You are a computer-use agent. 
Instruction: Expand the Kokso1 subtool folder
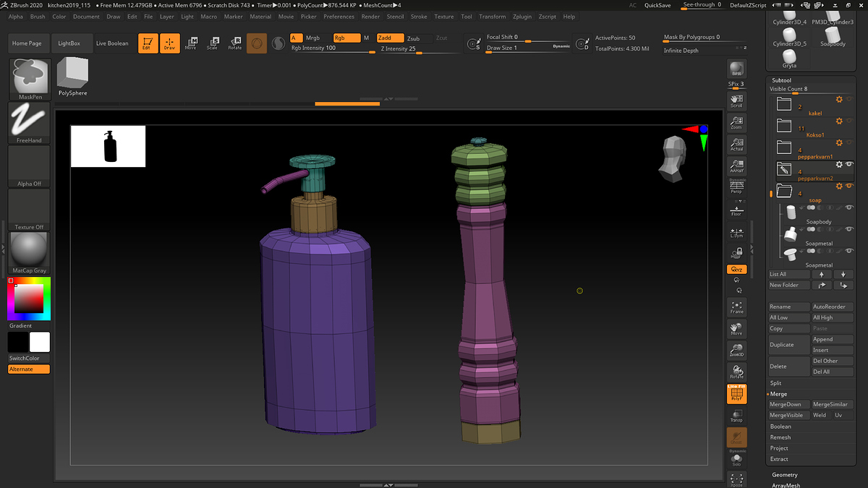click(784, 125)
